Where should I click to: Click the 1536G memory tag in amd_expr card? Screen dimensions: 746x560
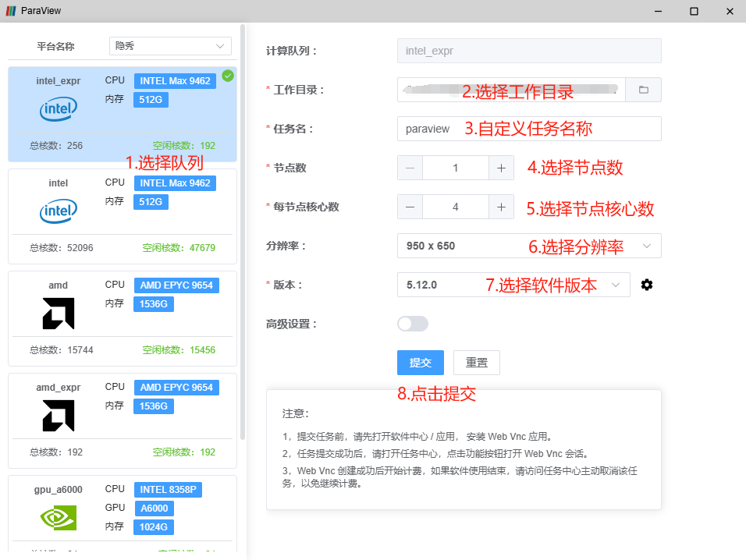[x=154, y=406]
